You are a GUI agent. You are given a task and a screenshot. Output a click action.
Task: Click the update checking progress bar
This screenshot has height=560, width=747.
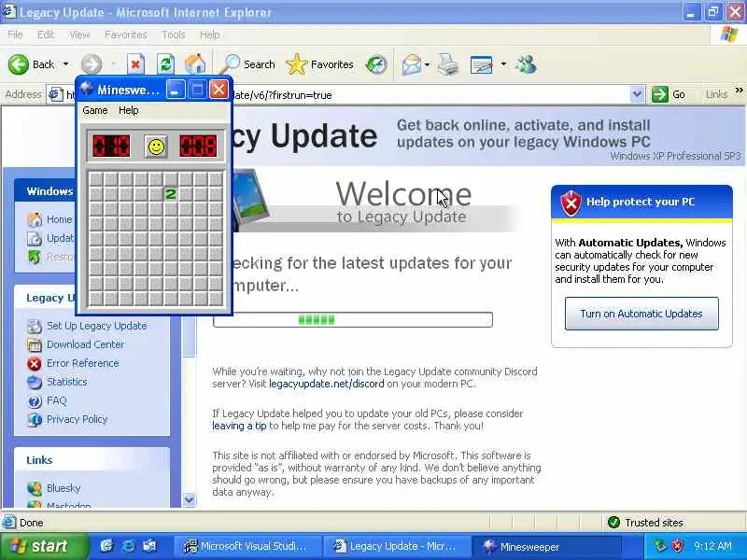[353, 319]
